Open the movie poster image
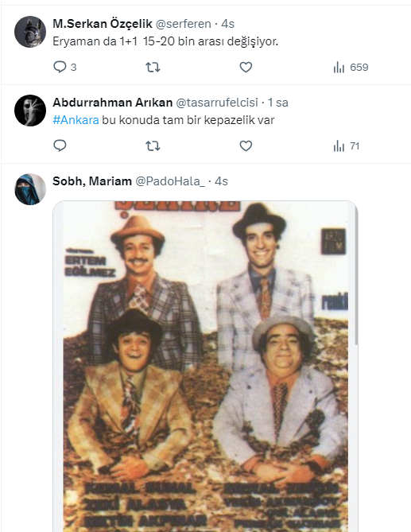The width and height of the screenshot is (411, 532). click(x=205, y=367)
